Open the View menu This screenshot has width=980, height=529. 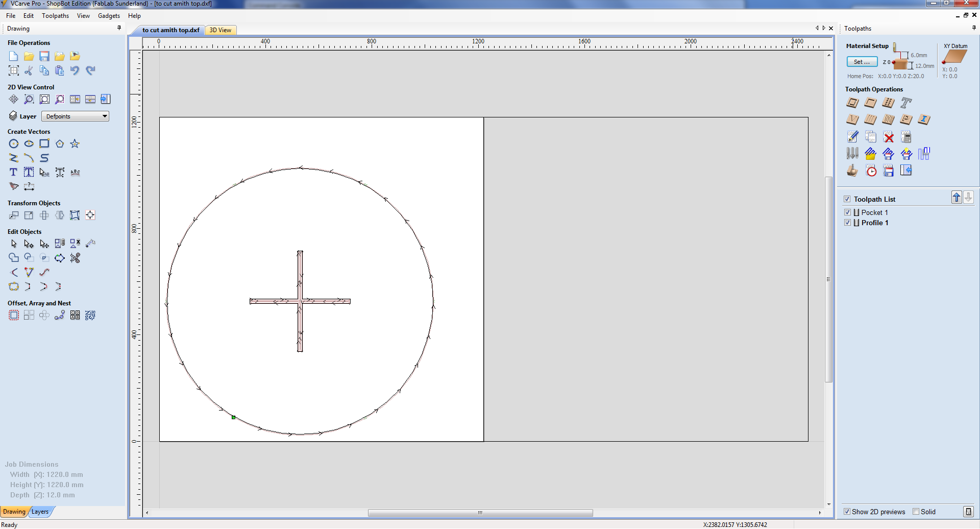pyautogui.click(x=83, y=16)
